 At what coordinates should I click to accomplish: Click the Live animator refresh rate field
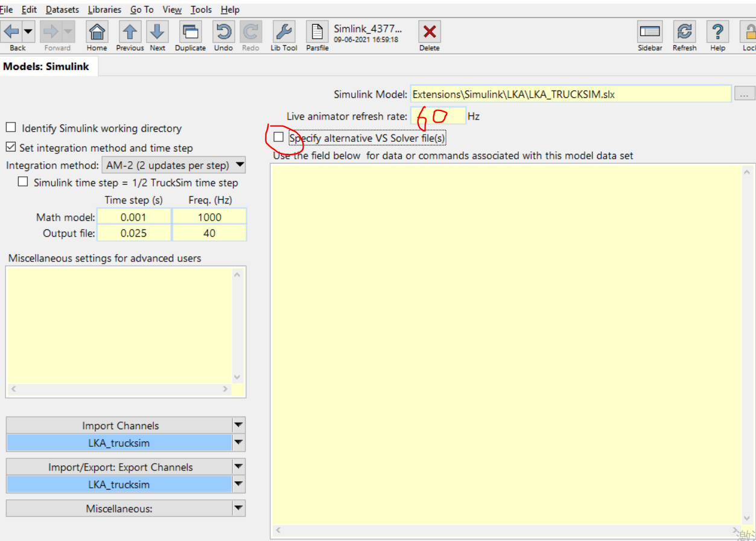point(438,116)
